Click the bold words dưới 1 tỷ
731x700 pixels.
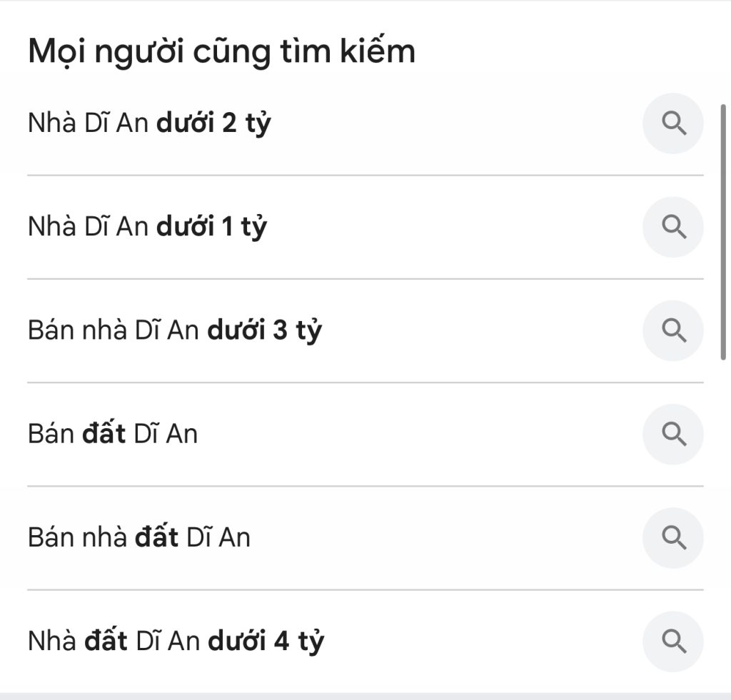211,227
